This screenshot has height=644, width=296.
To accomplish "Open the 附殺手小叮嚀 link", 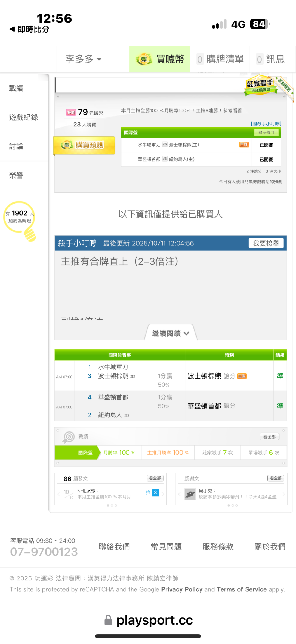I will pos(266,124).
